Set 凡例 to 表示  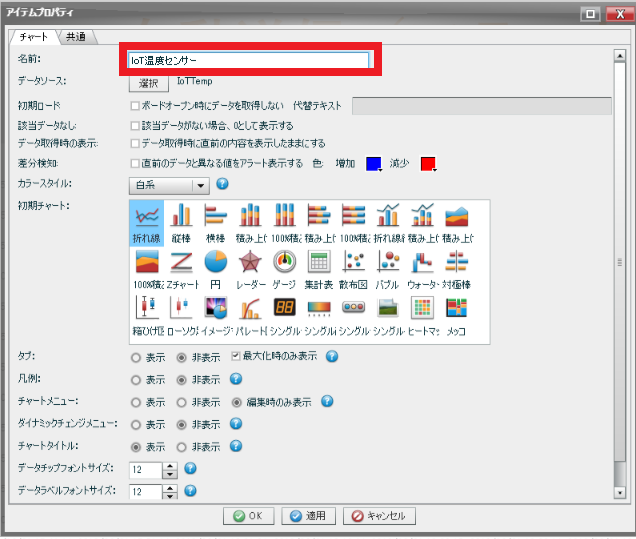tap(136, 380)
